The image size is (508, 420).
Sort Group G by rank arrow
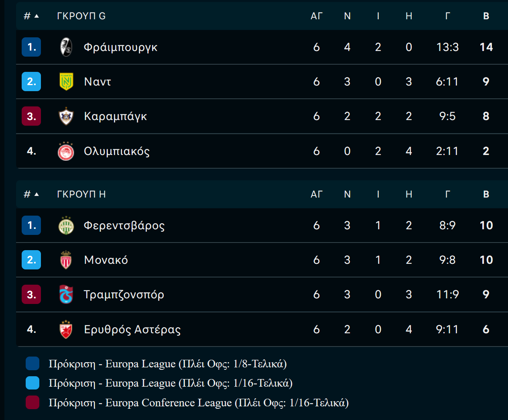[x=37, y=16]
